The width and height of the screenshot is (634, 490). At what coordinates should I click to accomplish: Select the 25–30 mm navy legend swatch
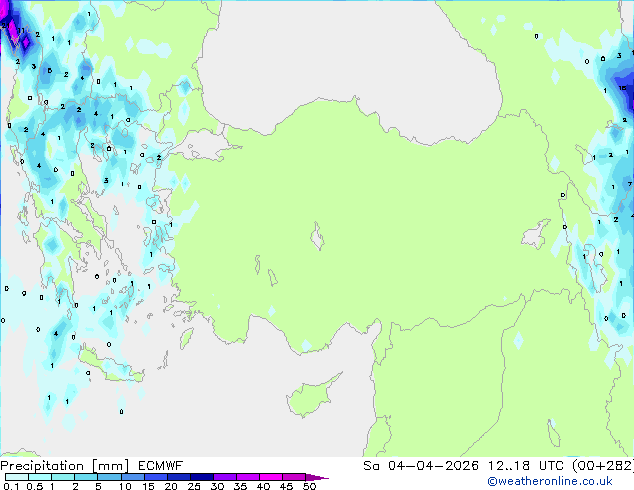(201, 477)
